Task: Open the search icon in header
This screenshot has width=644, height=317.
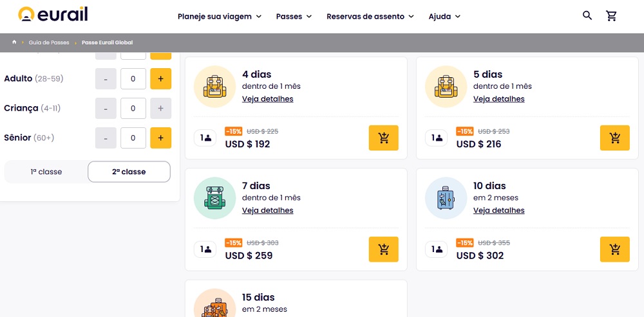Action: coord(587,15)
